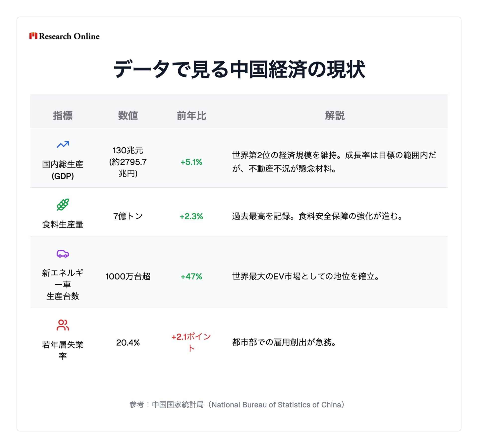Click the 1000万台超 value cell
478x448 pixels.
pos(128,277)
